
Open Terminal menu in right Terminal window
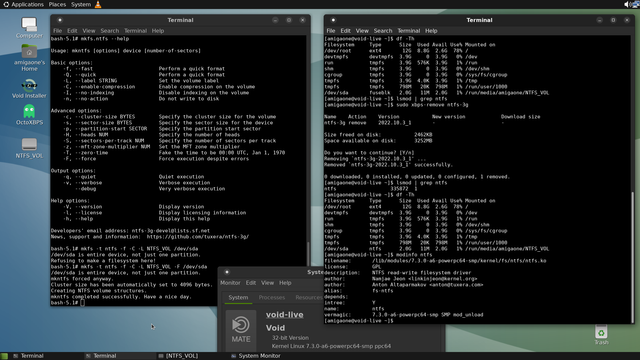(x=409, y=31)
